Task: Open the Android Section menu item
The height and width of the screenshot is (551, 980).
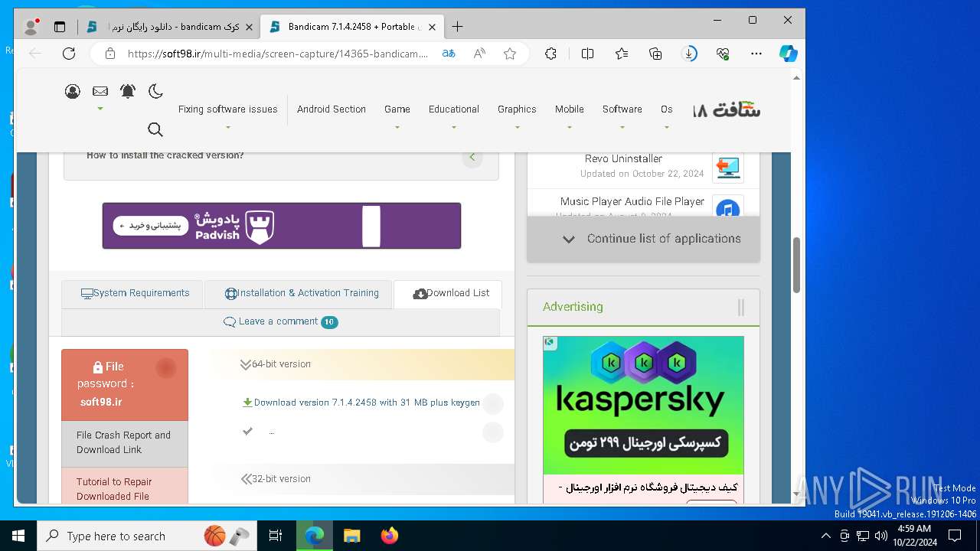Action: [332, 109]
